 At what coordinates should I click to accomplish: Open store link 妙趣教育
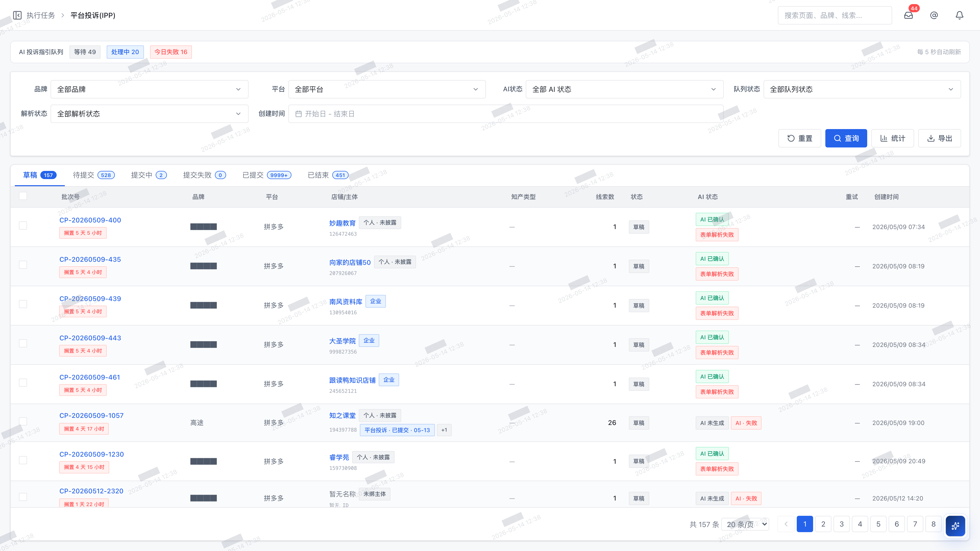click(x=342, y=223)
